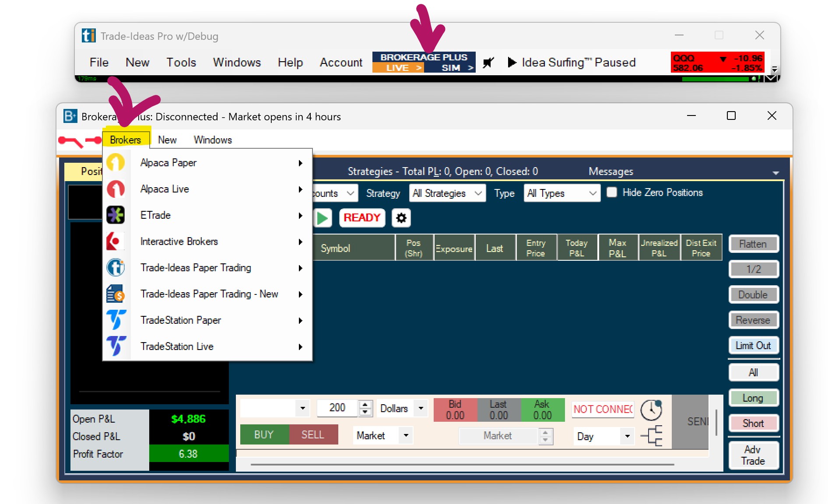Viewport: 828px width, 504px height.
Task: Switch Brokerage Plus to LIVE mode
Action: [398, 68]
